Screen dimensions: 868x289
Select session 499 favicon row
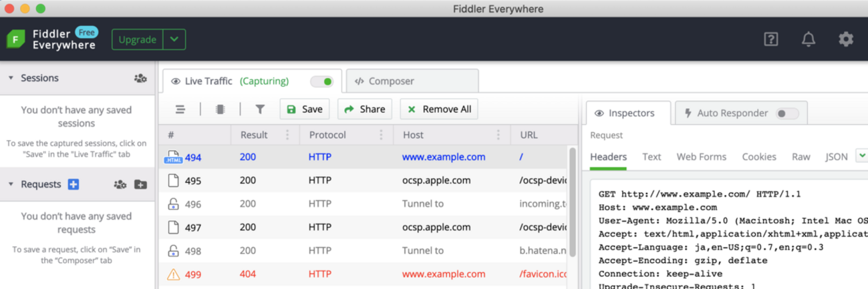[x=361, y=274]
